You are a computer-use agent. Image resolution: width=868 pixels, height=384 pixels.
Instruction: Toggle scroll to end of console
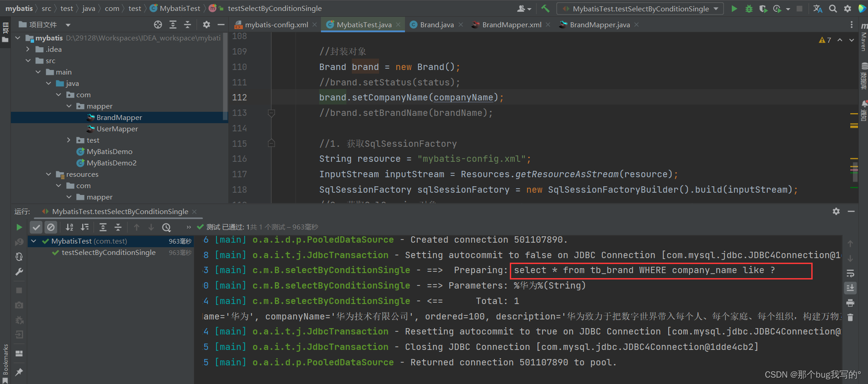tap(850, 288)
